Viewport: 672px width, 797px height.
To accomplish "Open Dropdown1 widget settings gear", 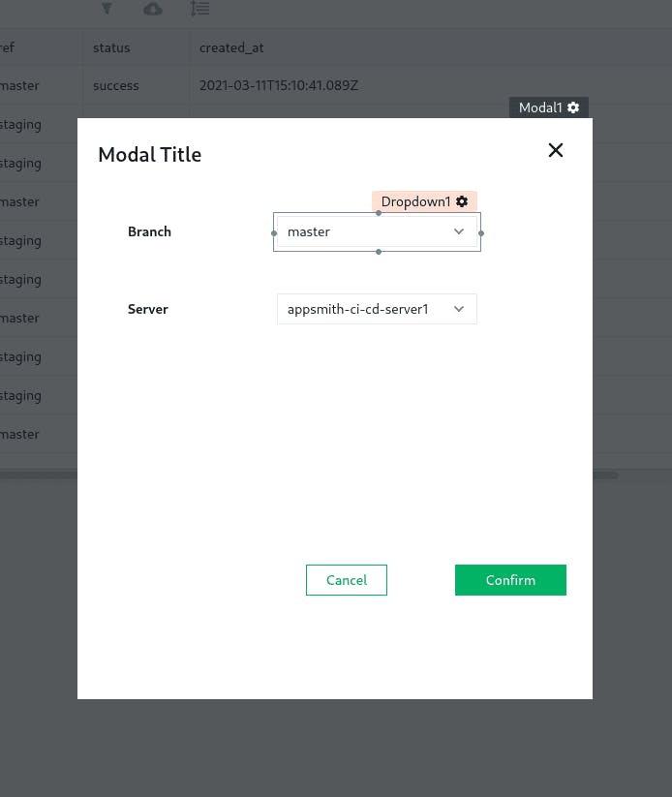I will tap(463, 201).
